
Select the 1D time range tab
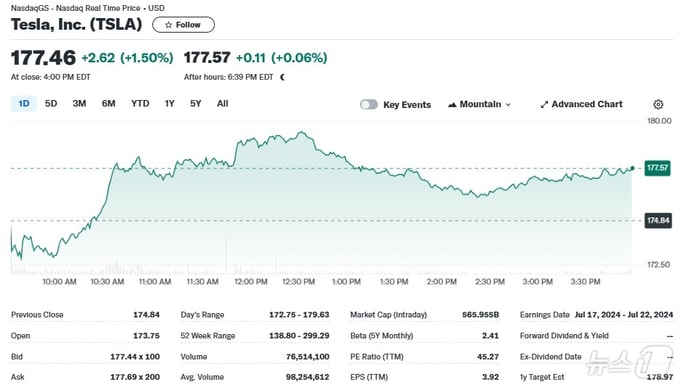coord(24,104)
